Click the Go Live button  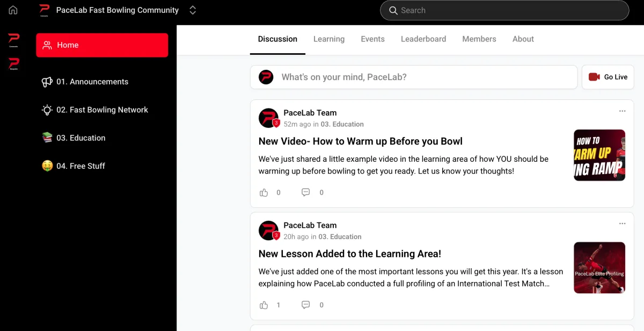[x=608, y=77]
